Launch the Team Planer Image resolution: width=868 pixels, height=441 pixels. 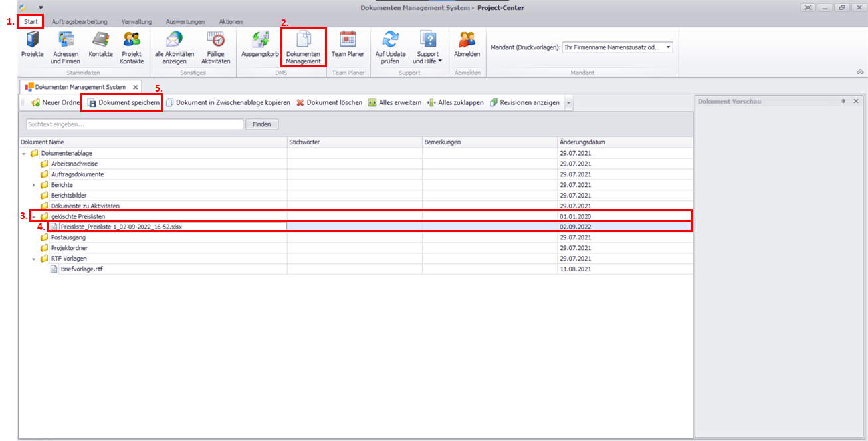(348, 45)
